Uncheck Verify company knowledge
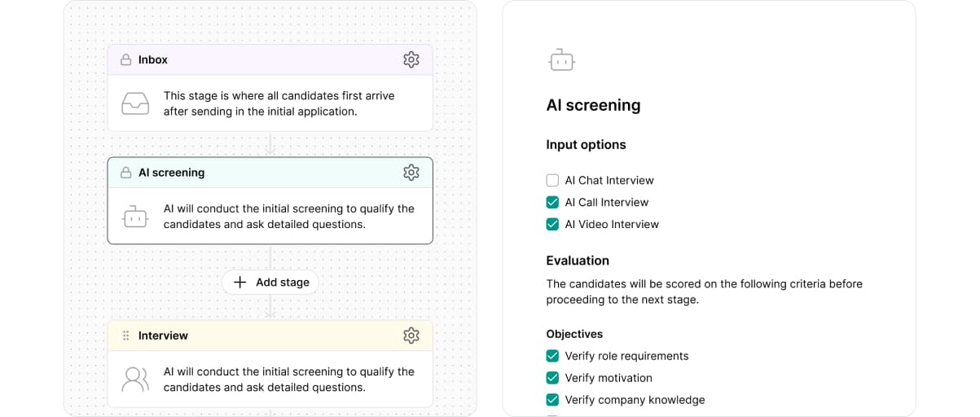980x417 pixels. (552, 400)
